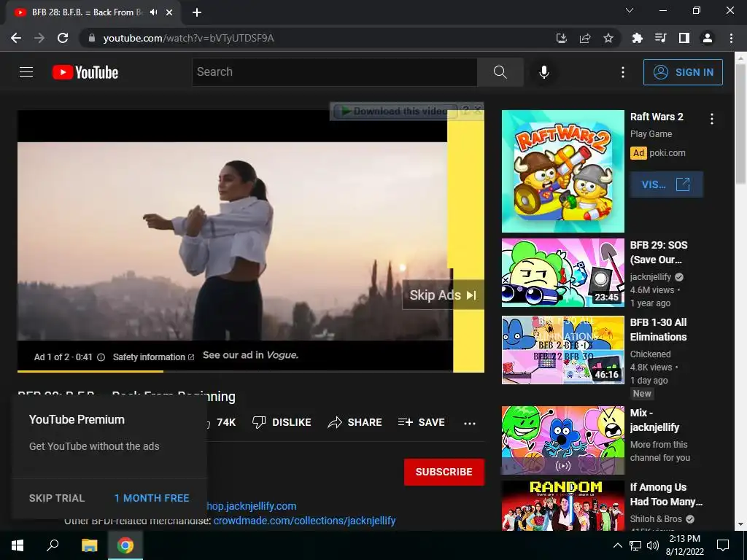Click the SHARE button
747x560 pixels.
click(355, 422)
